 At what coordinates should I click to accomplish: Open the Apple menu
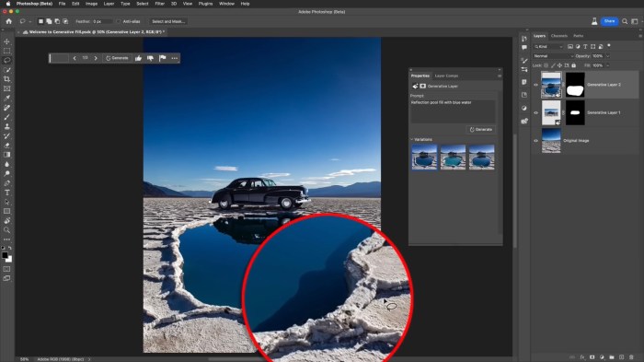[x=7, y=4]
